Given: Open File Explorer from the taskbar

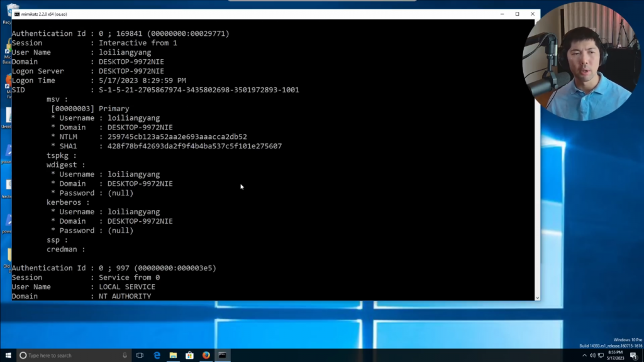Looking at the screenshot, I should point(174,356).
